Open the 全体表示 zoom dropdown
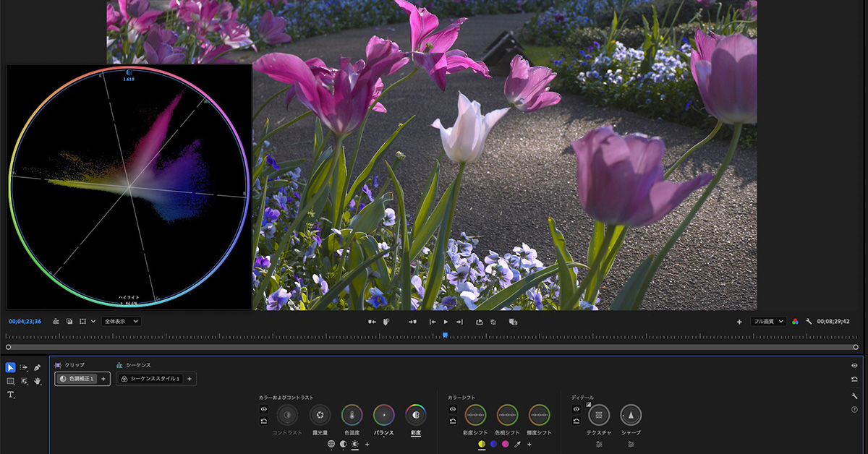This screenshot has height=454, width=868. [121, 321]
